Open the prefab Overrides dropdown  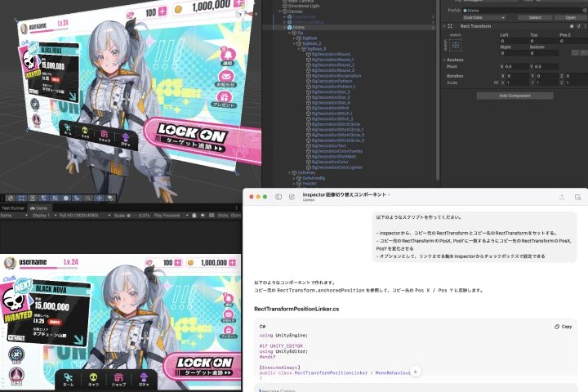[x=483, y=18]
